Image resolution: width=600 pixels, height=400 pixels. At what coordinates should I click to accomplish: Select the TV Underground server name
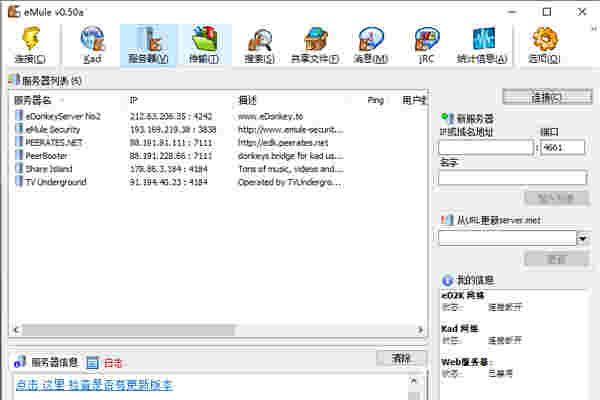[x=56, y=181]
